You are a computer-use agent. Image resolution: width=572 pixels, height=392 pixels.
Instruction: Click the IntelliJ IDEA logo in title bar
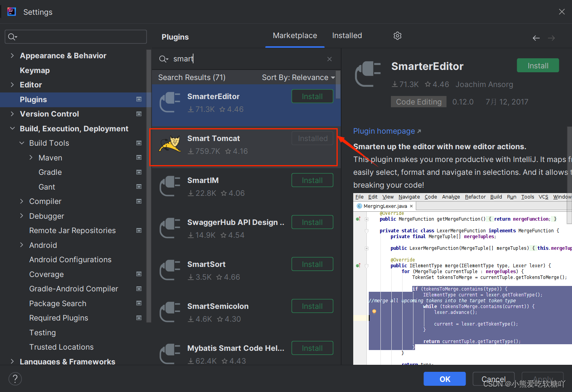pyautogui.click(x=12, y=12)
